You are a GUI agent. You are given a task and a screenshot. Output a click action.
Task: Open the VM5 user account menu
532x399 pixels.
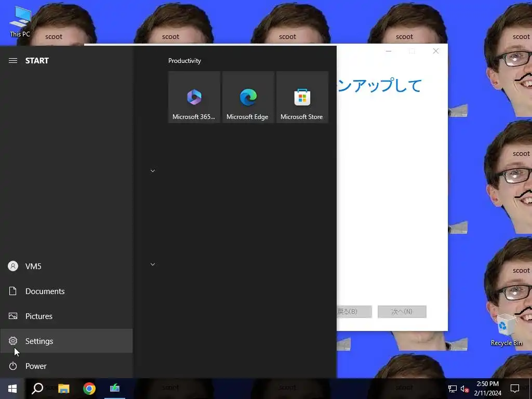coord(66,267)
